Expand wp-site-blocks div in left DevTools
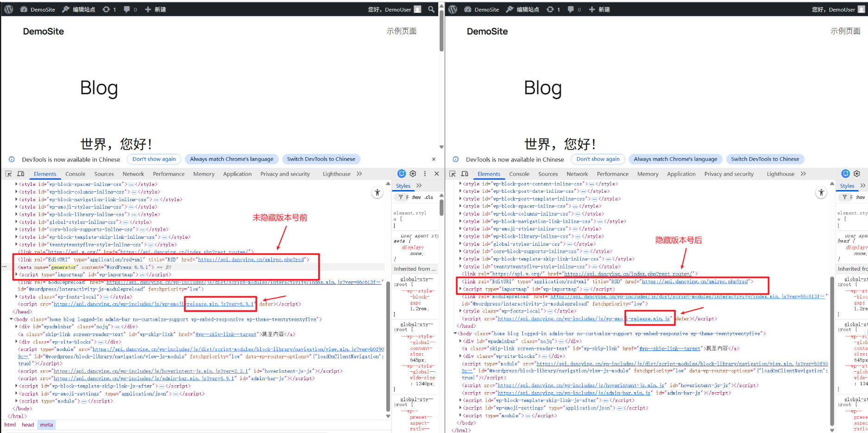 (16, 342)
